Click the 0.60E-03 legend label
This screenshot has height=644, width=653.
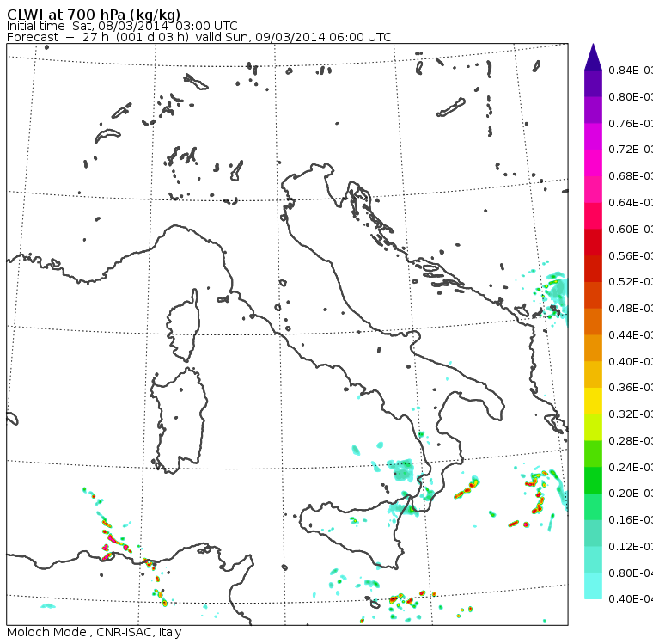[631, 229]
